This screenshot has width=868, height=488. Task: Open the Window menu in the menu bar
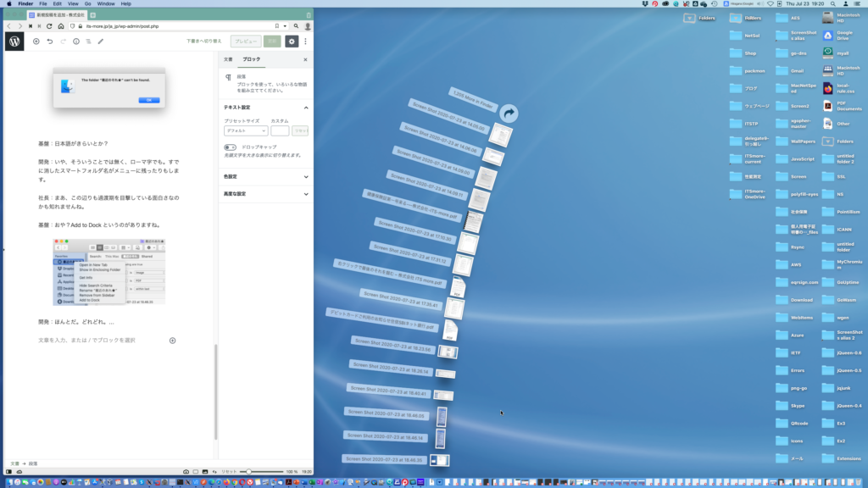pyautogui.click(x=105, y=4)
